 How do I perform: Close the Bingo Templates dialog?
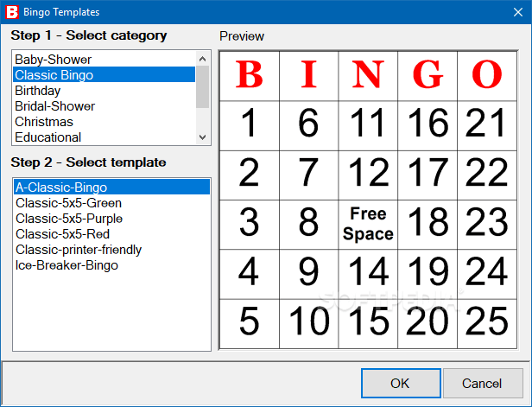(518, 12)
